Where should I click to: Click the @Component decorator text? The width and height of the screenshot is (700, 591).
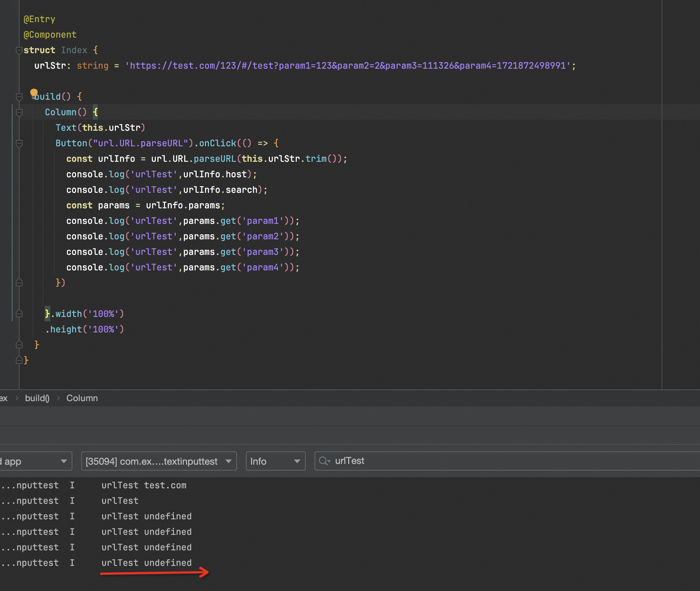coord(50,35)
